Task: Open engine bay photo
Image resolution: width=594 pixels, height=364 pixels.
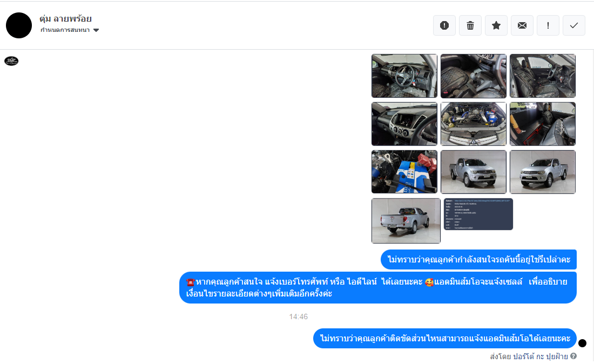Action: coord(473,124)
